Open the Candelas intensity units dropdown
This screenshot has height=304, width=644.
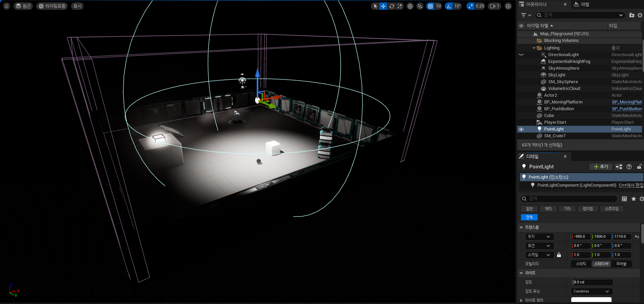coord(592,291)
